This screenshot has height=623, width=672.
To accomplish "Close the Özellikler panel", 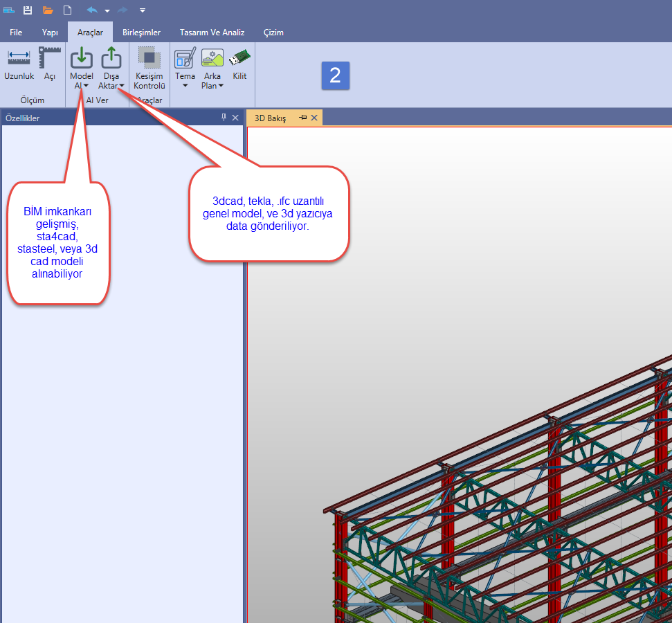I will click(x=235, y=118).
